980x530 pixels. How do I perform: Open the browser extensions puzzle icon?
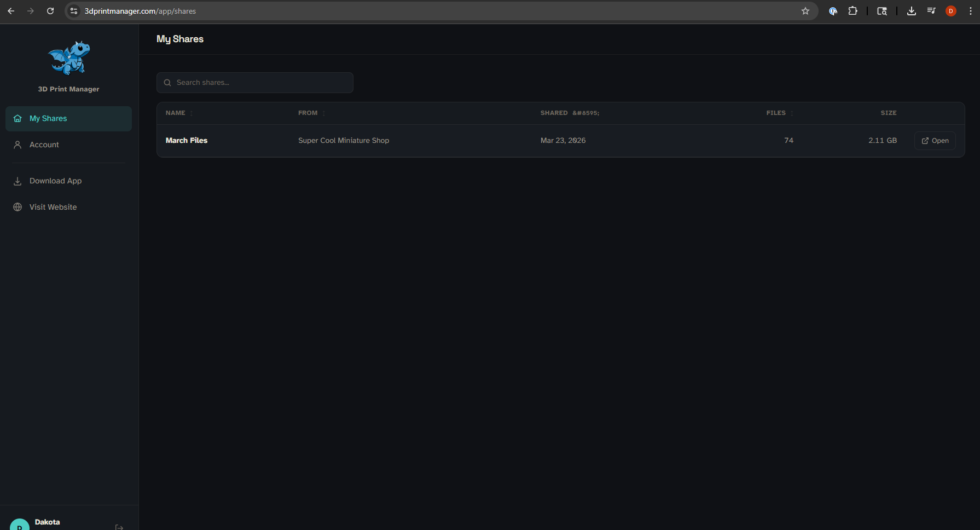[853, 10]
